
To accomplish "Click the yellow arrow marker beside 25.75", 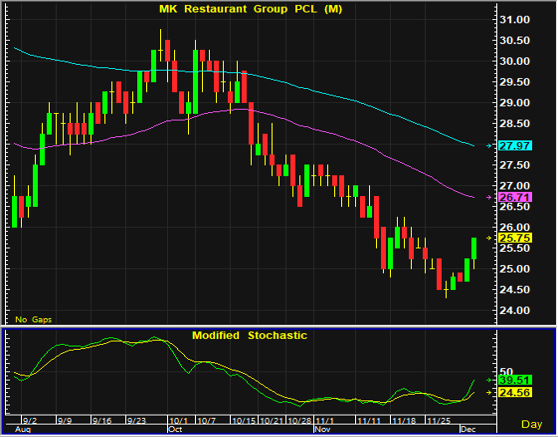I will click(489, 238).
